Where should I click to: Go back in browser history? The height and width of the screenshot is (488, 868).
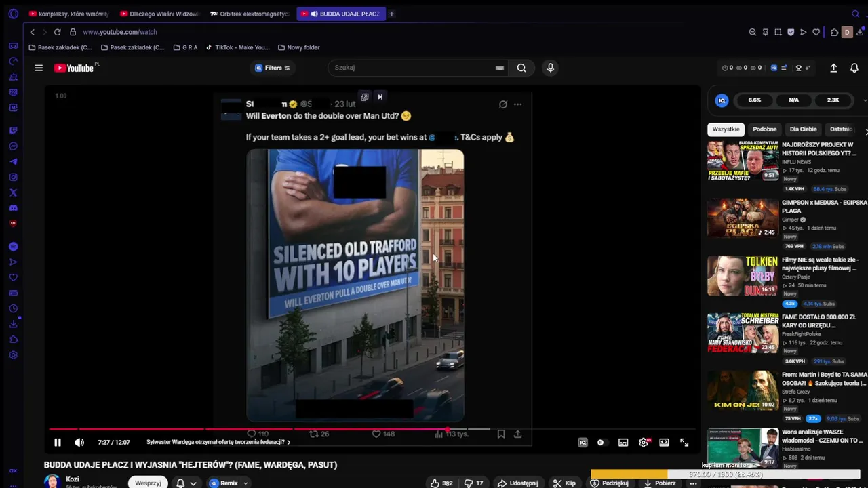pyautogui.click(x=32, y=32)
